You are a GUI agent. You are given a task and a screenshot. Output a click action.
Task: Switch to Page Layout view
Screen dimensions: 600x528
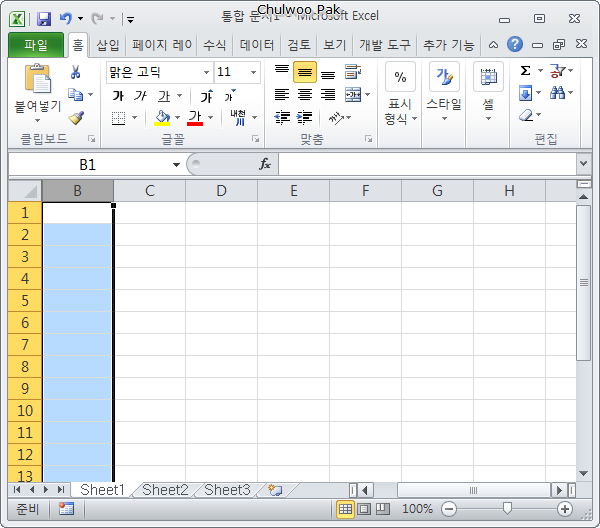tap(364, 509)
